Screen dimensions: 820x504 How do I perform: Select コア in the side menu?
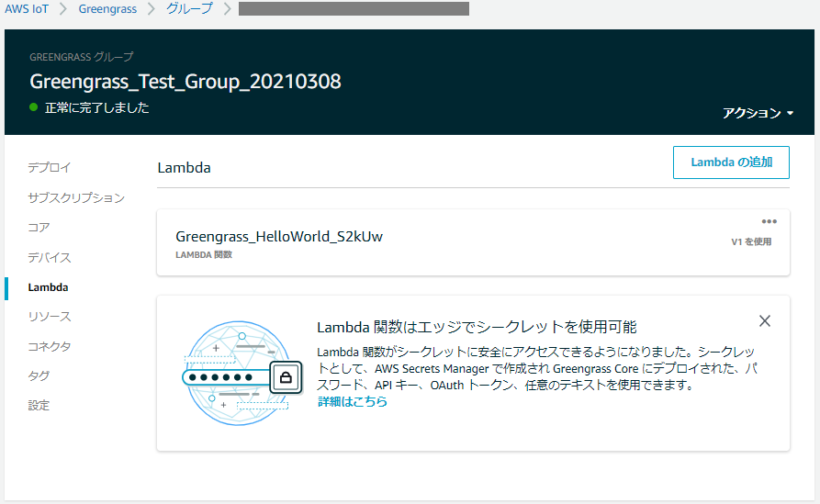(x=39, y=228)
